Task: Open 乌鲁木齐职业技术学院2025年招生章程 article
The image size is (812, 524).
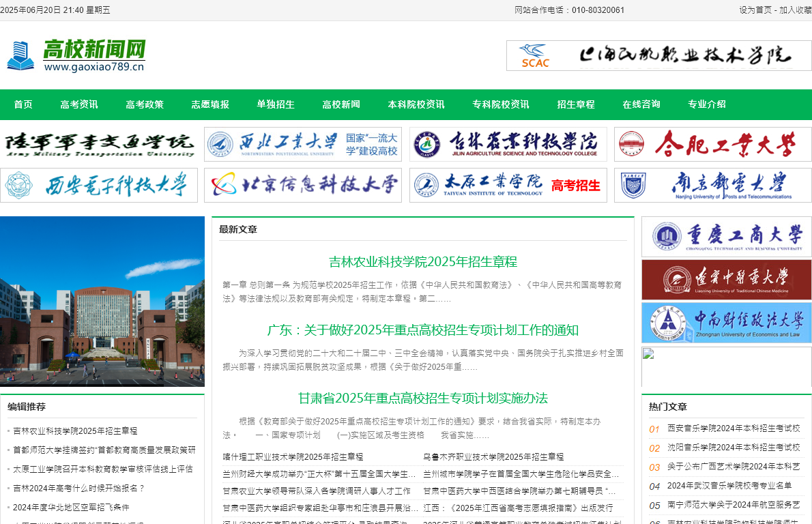Action: (x=493, y=456)
